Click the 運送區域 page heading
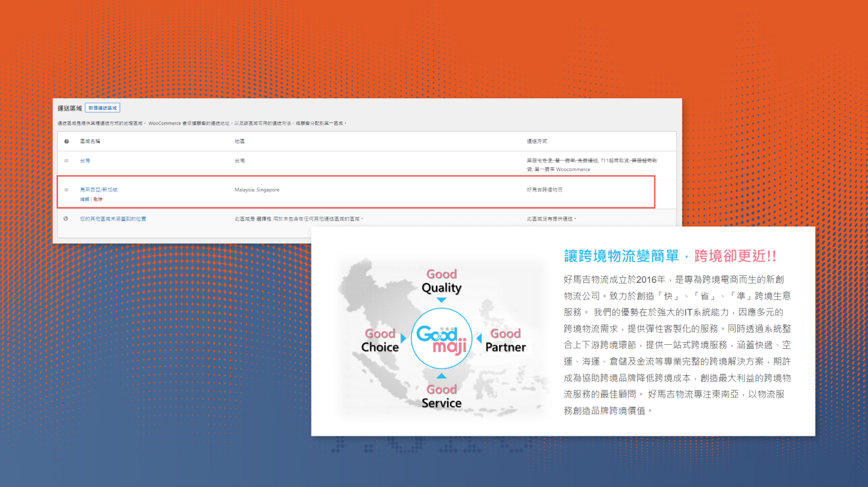Image resolution: width=868 pixels, height=487 pixels. [x=70, y=108]
